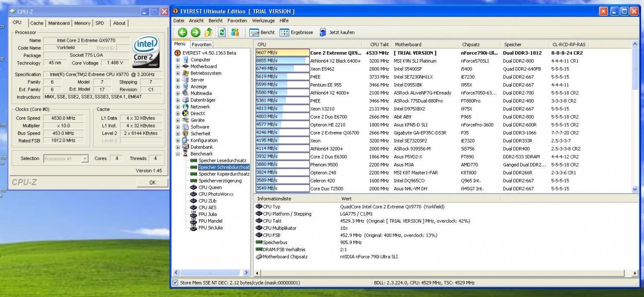Click Jetzt kaufen shopping bag button

point(337,32)
